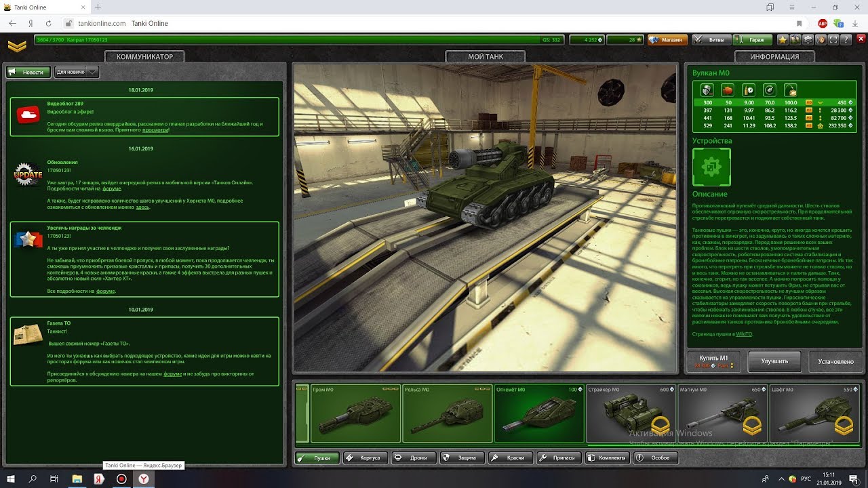Screen dimensions: 868x488
Task: Click the Улучшить upgrade button
Action: tap(774, 361)
